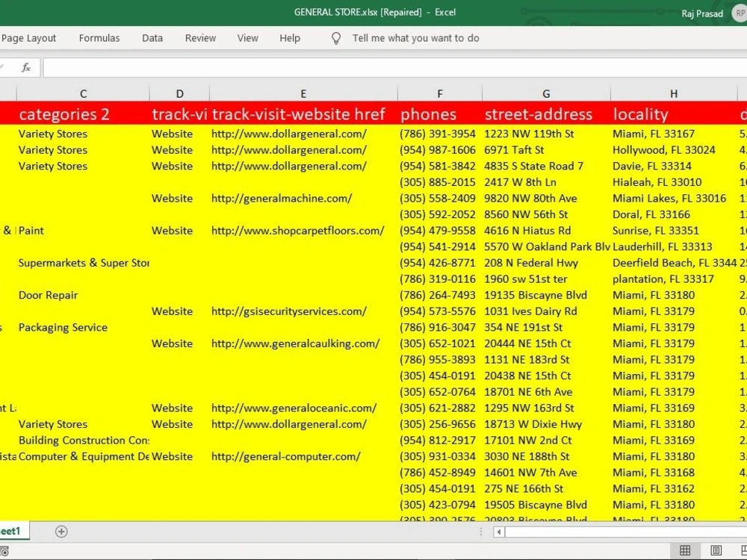The width and height of the screenshot is (747, 560).
Task: Click 'phones' header cell
Action: click(440, 113)
